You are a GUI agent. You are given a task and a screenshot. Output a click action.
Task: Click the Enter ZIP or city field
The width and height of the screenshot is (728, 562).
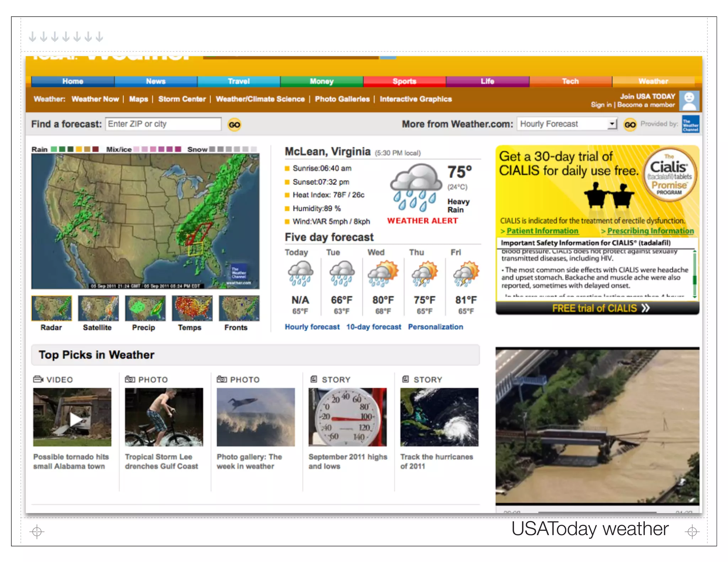[x=163, y=124]
